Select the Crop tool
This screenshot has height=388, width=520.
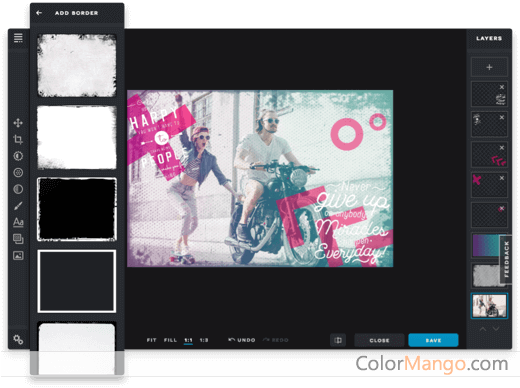18,139
